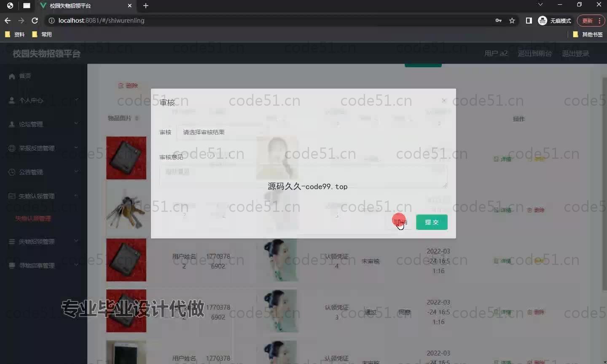
Task: Click the 无痕模式 incognito indicator
Action: [555, 20]
